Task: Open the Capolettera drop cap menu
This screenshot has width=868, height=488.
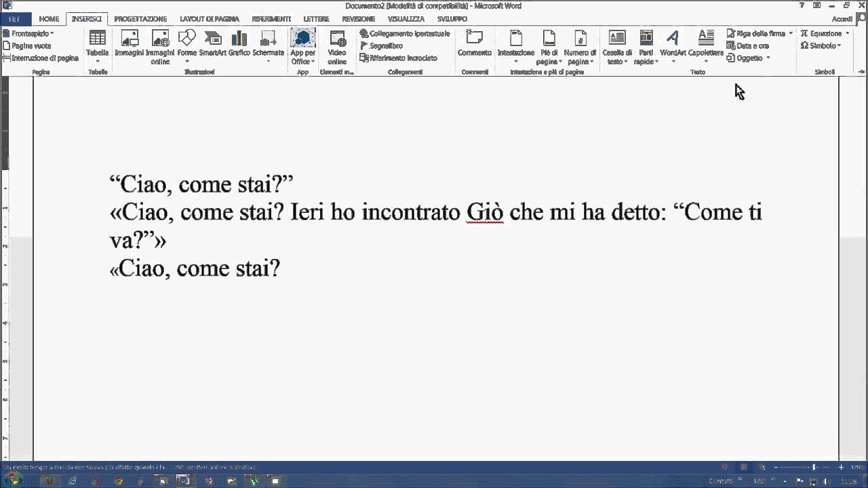Action: click(706, 47)
